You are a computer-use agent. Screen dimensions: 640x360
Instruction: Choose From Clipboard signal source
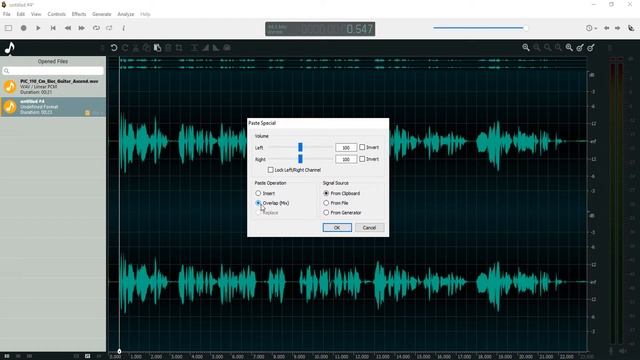326,193
